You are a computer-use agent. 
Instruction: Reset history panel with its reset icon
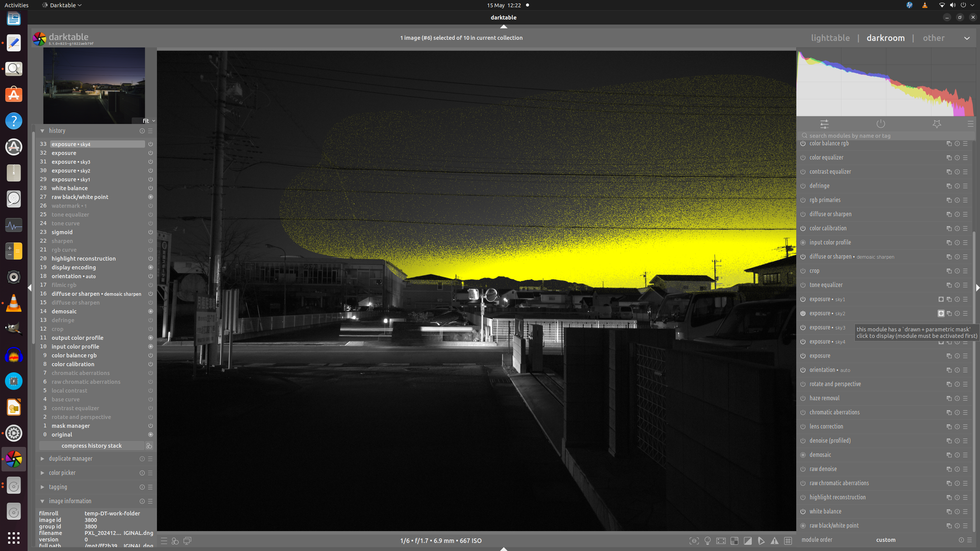tap(142, 131)
